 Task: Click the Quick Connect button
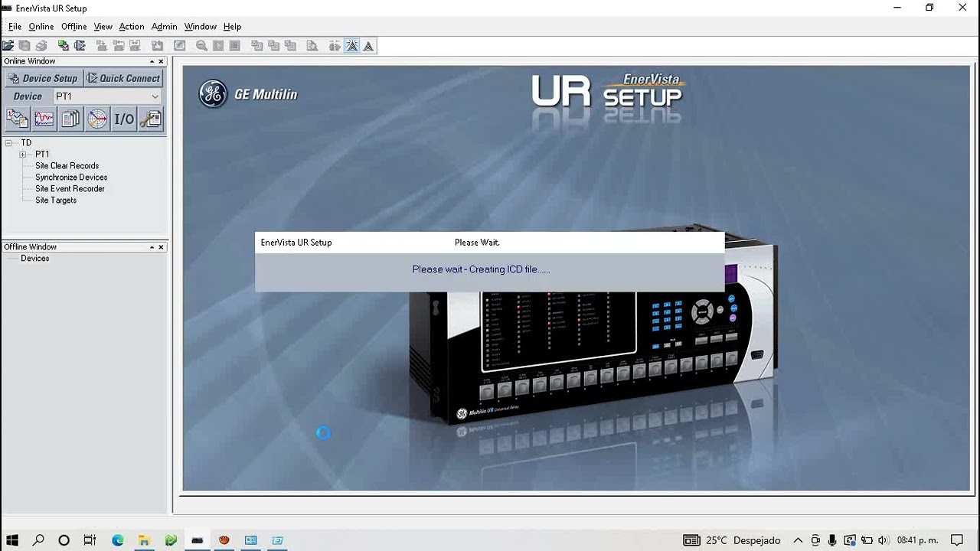pos(123,78)
